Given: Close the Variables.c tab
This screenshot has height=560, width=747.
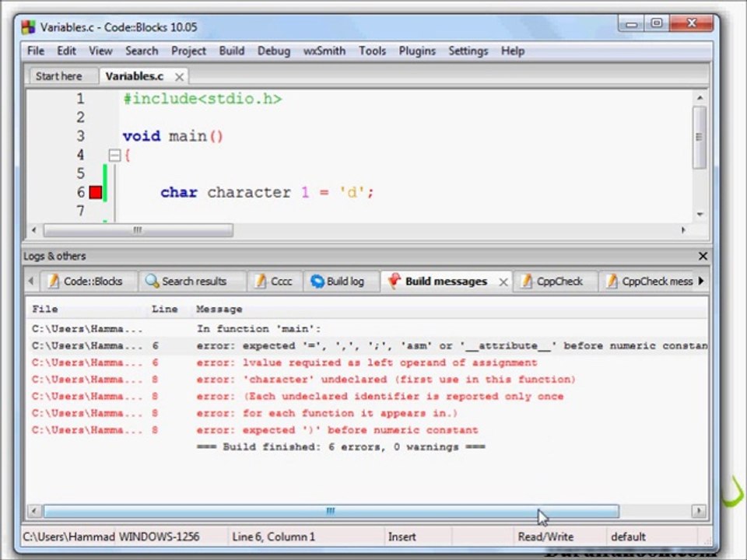Looking at the screenshot, I should (x=179, y=77).
